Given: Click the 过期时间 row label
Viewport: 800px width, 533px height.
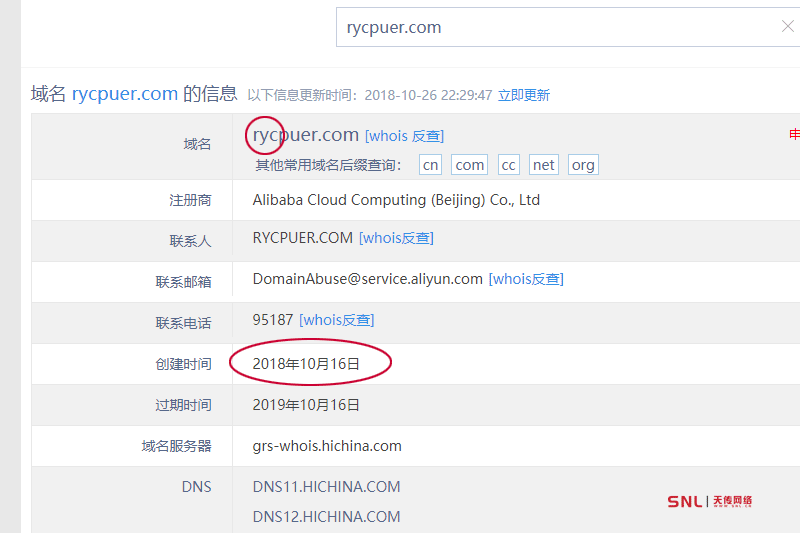Looking at the screenshot, I should coord(183,405).
